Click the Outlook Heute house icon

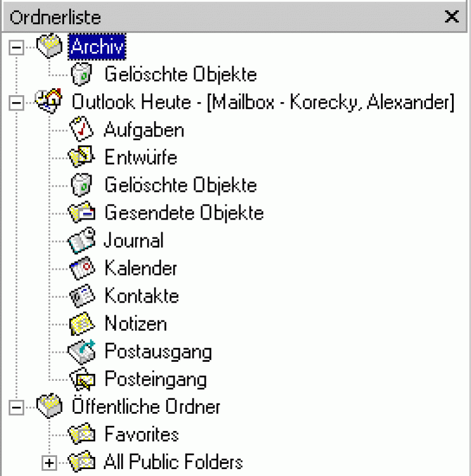coord(48,102)
